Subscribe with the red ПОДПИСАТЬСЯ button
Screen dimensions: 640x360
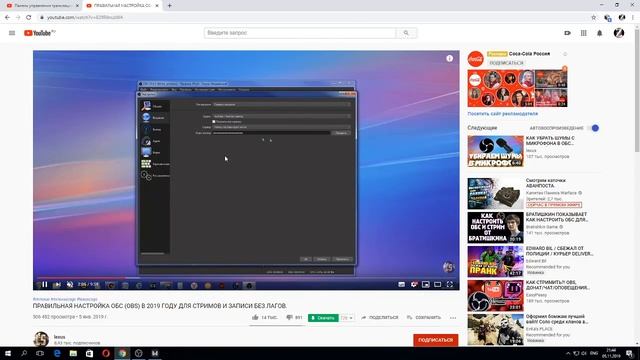[x=436, y=340]
